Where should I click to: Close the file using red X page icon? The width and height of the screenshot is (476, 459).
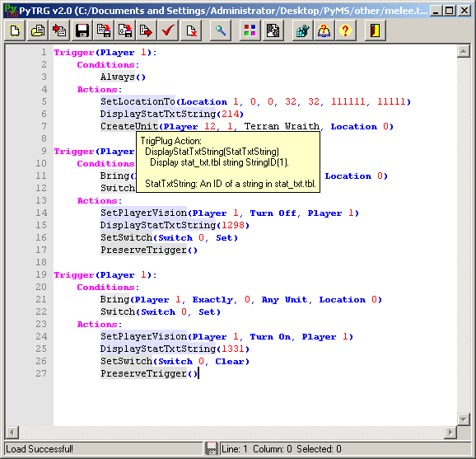pyautogui.click(x=191, y=30)
